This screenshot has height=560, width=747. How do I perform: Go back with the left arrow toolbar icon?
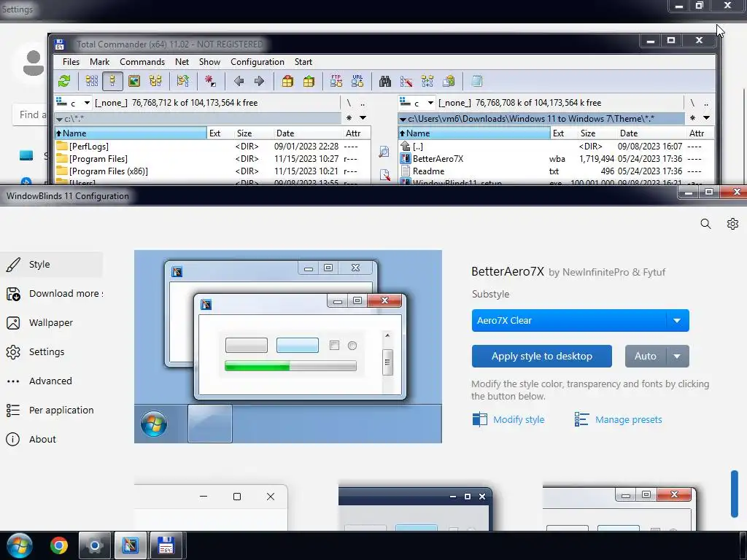click(239, 81)
